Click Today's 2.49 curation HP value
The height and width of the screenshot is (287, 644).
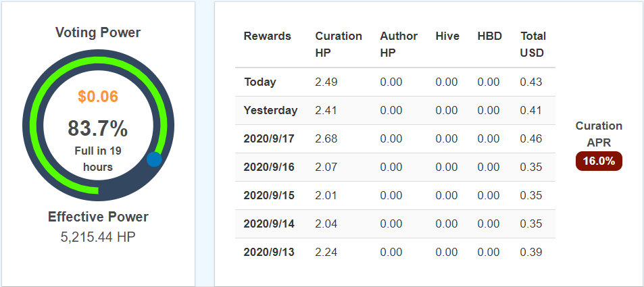point(326,82)
